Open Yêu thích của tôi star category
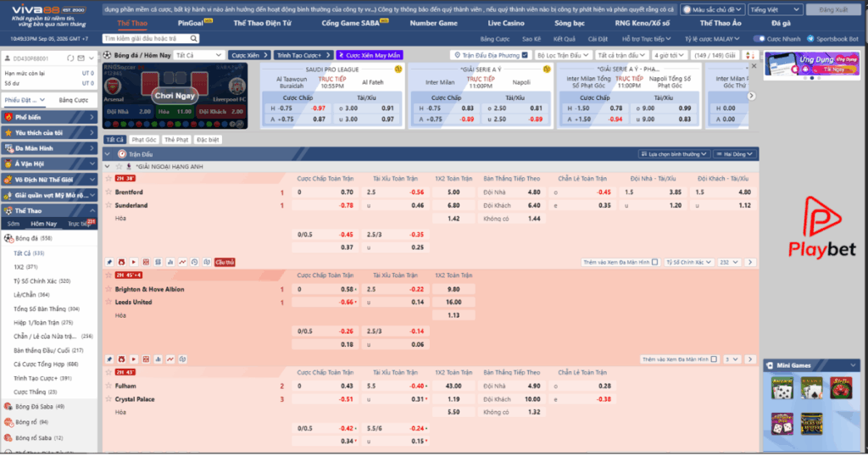This screenshot has height=456, width=868. [x=49, y=133]
